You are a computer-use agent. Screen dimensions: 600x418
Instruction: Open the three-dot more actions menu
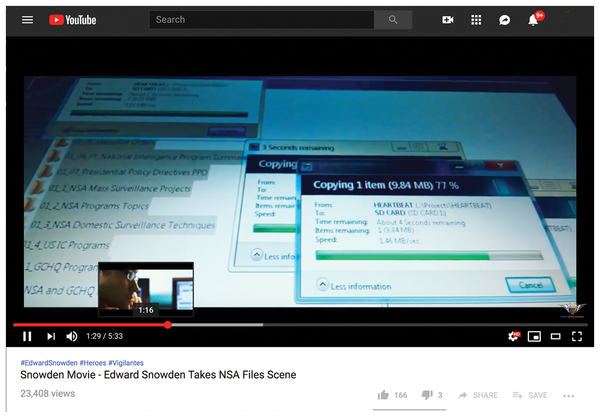569,396
